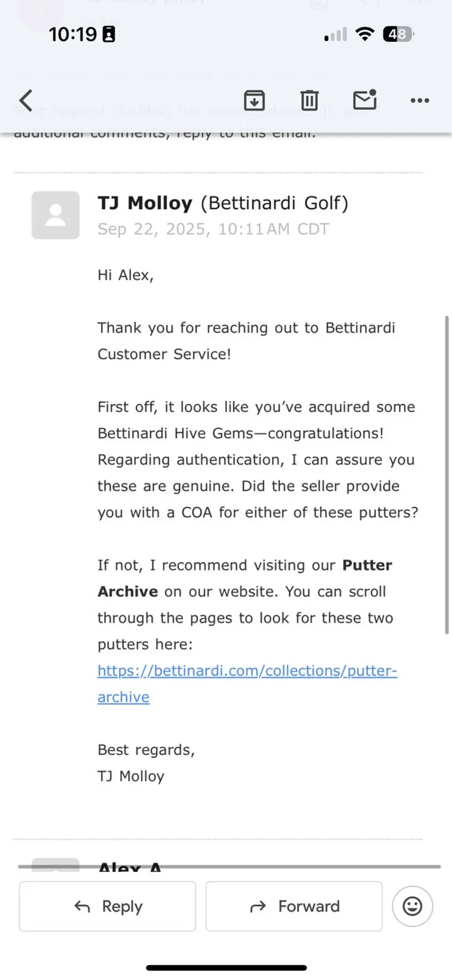Archive this email with the box icon
This screenshot has width=452, height=980.
(x=254, y=100)
